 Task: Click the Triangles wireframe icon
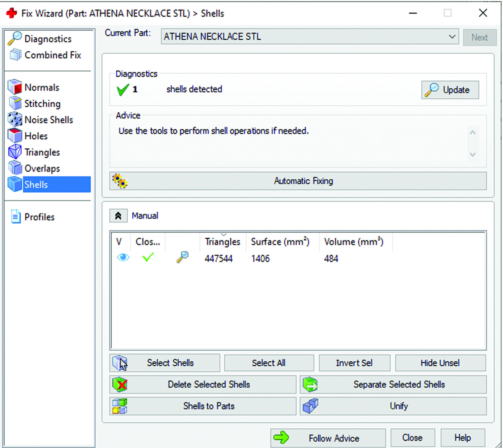click(x=15, y=152)
